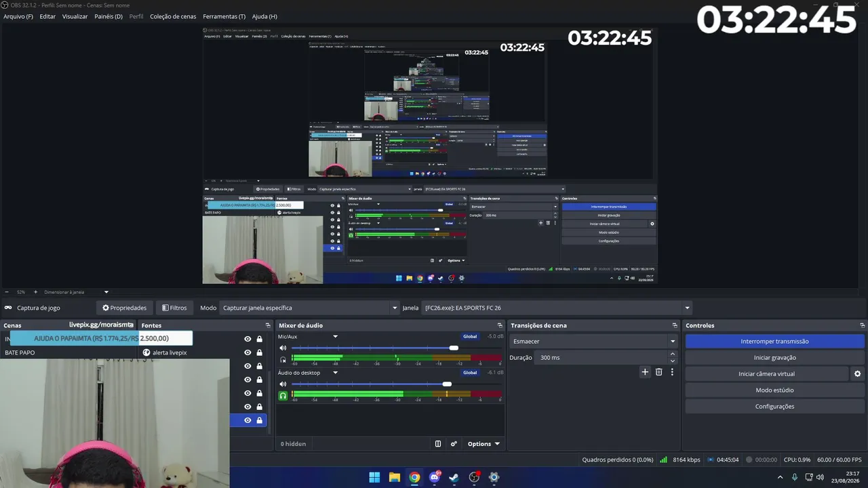Toggle lock on the highlighted selected source
Screen dimensions: 868x488
pyautogui.click(x=259, y=420)
